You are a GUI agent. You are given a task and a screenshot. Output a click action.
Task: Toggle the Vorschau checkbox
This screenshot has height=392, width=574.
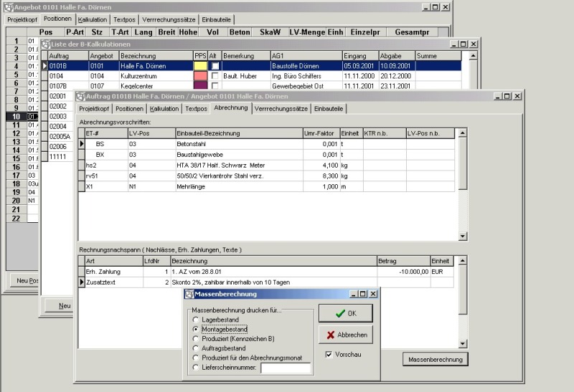pos(329,354)
